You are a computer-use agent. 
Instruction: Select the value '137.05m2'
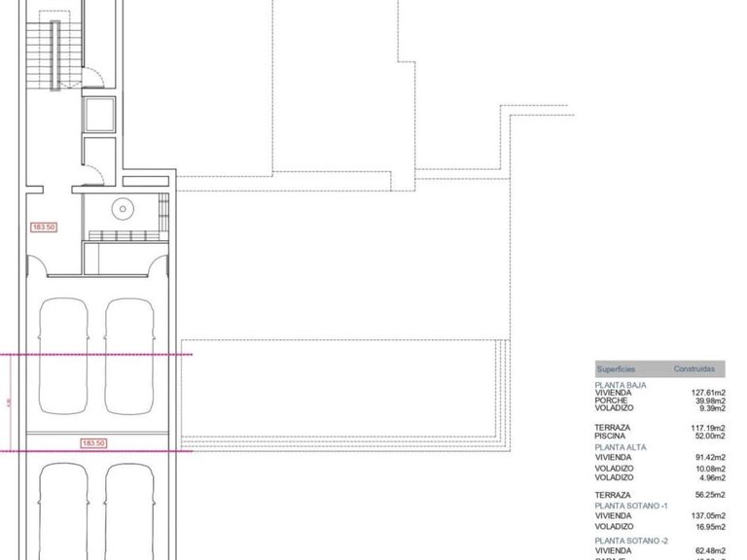click(x=708, y=515)
